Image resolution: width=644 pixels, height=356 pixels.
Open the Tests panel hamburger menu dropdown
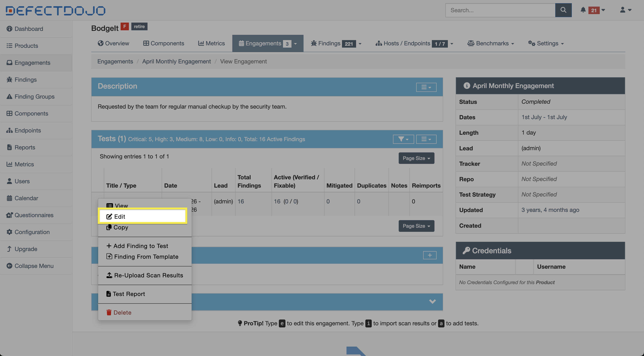426,139
